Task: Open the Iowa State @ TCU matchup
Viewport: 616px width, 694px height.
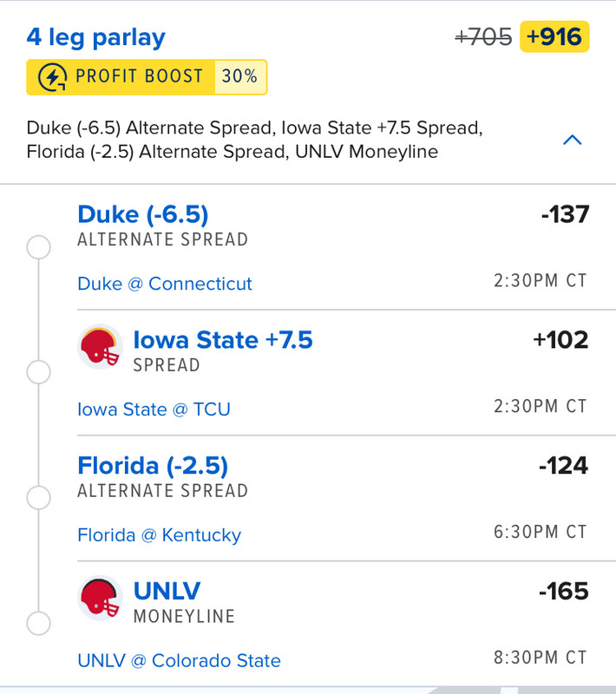Action: click(154, 409)
